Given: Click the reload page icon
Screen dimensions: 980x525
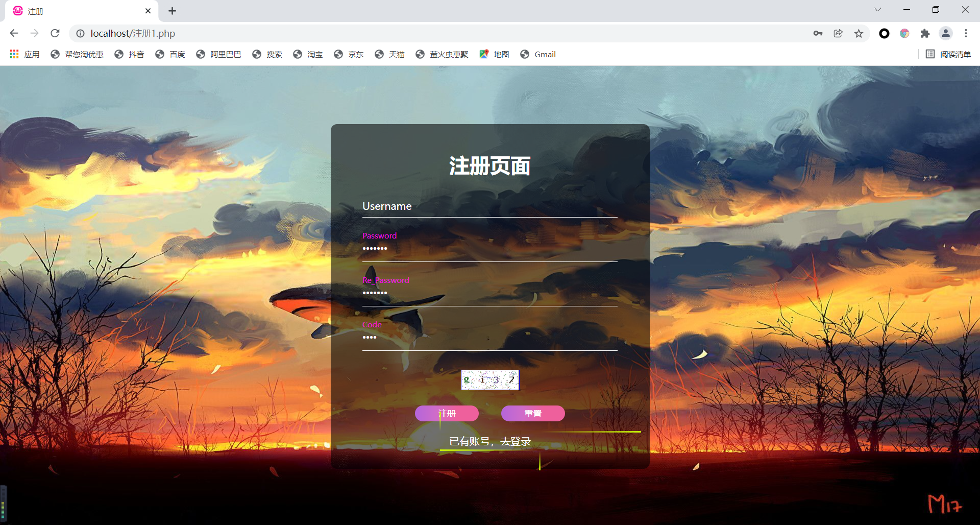Looking at the screenshot, I should point(55,33).
